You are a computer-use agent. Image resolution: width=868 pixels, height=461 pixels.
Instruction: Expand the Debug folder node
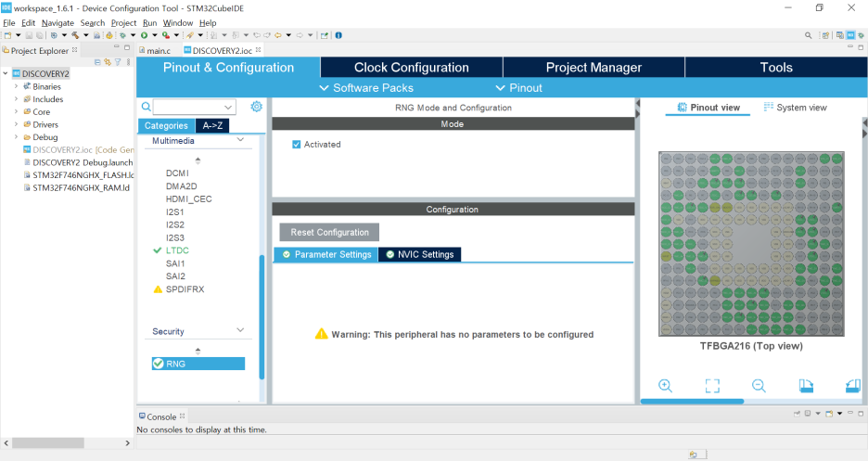coord(16,137)
